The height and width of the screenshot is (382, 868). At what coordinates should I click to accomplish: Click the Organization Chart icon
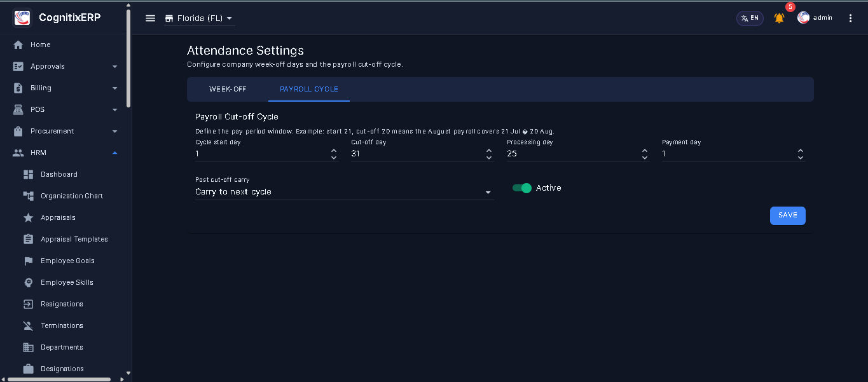(x=28, y=196)
